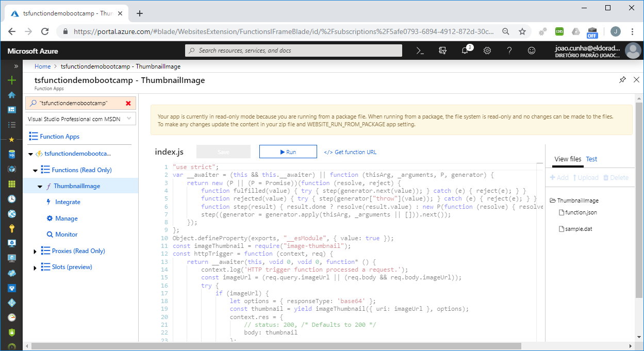Select ThumbnailImage in the function tree
Viewport: 644px width, 351px height.
(77, 186)
